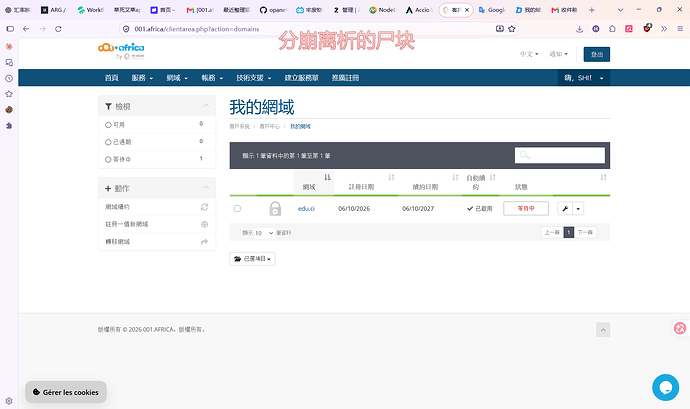Click page number 1 in pagination
690x409 pixels.
[569, 232]
